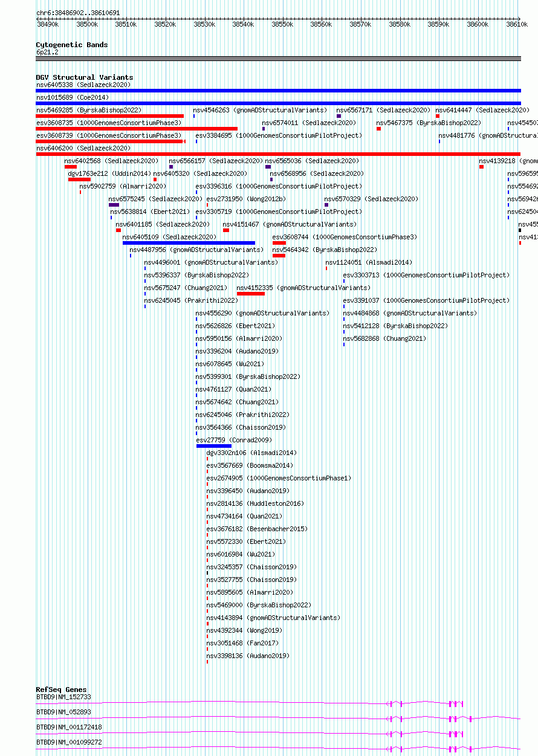Open dgv1763e212 (Uddin2014) variant label

tap(109, 174)
